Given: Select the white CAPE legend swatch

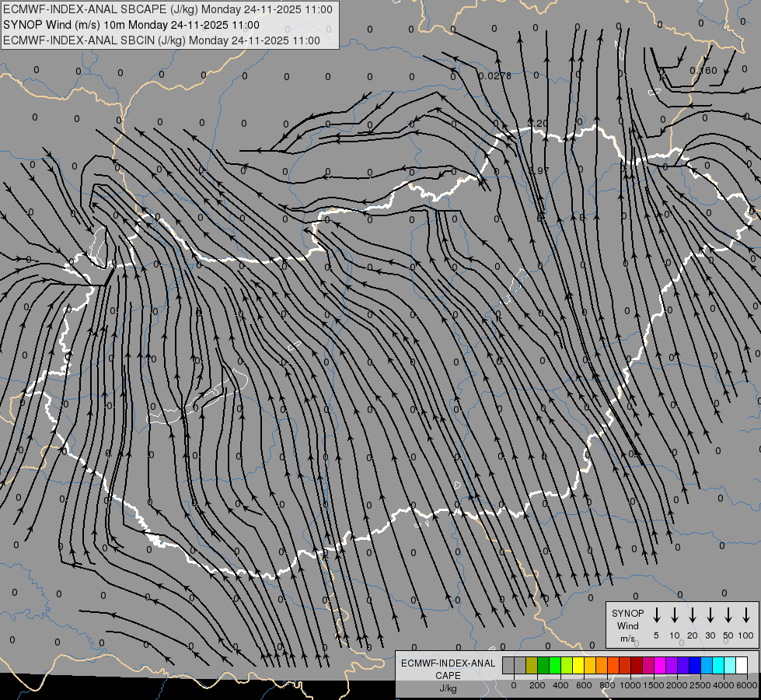Looking at the screenshot, I should tap(742, 665).
